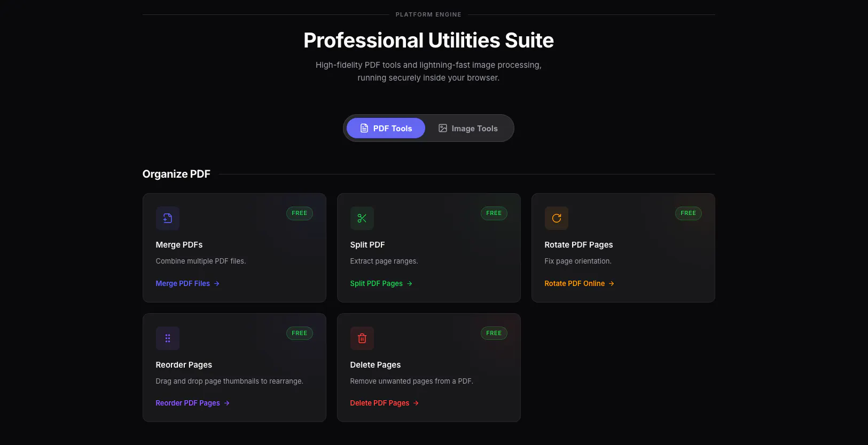Click the scissors icon for Split PDF

[362, 218]
